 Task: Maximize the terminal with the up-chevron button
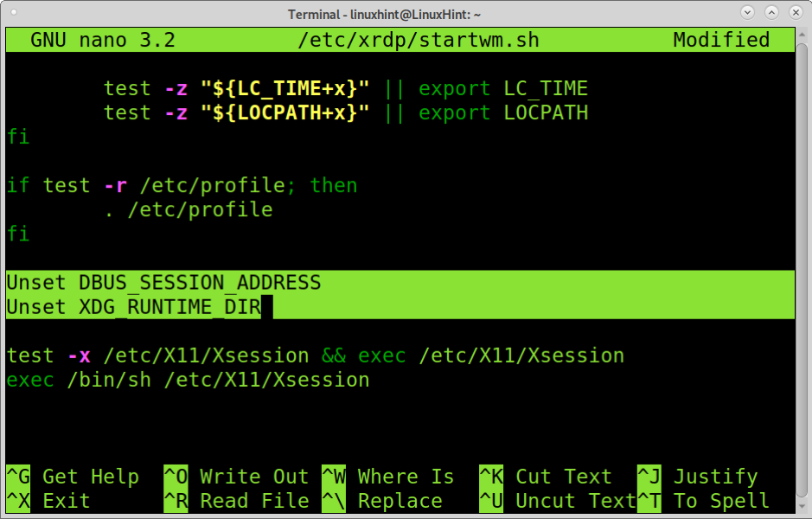(x=771, y=12)
